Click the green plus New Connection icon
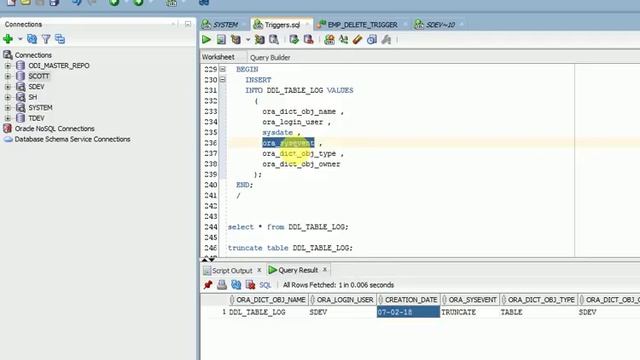Viewport: 640px width, 360px height. coord(8,39)
